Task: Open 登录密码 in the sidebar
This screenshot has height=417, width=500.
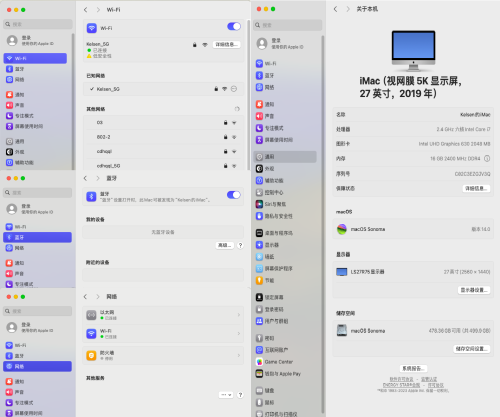Action: point(270,309)
